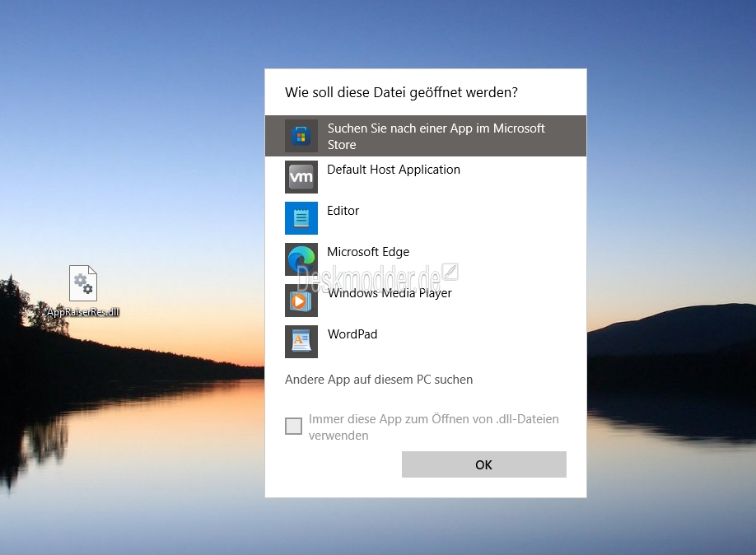Click the VMware Default Host Application icon
The image size is (756, 555).
pos(301,177)
